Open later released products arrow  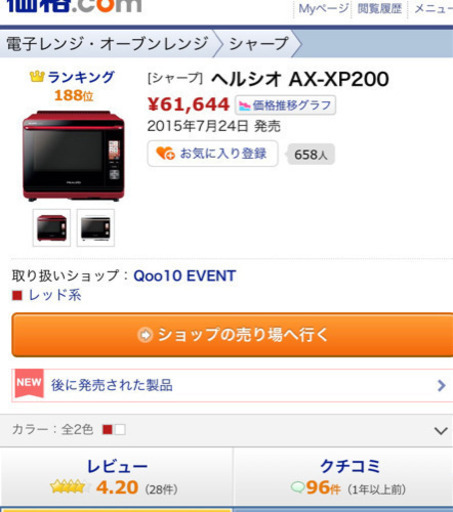(x=441, y=385)
